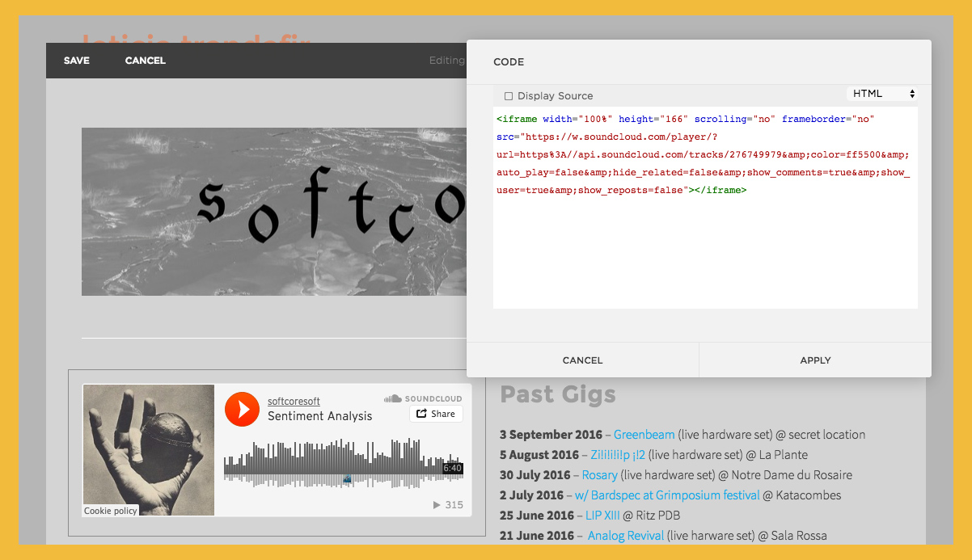
Task: Click the 5 August 2016 date
Action: click(x=539, y=455)
